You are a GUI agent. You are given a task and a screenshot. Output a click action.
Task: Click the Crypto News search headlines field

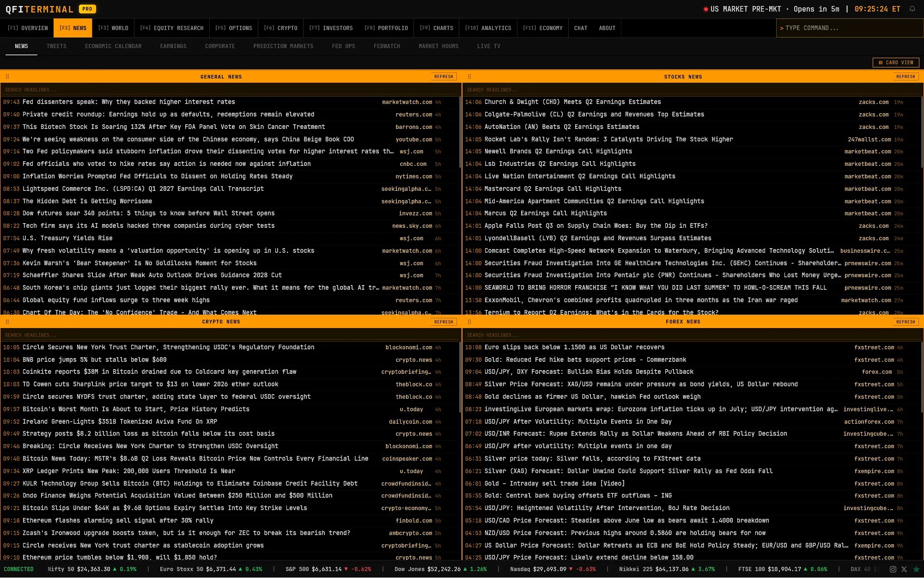(231, 335)
